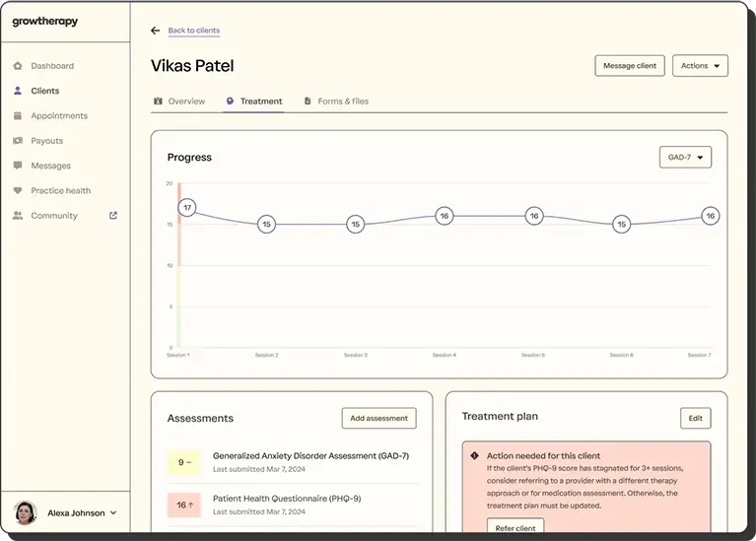Open the Forms & files tab
This screenshot has height=541, width=756.
tap(336, 101)
